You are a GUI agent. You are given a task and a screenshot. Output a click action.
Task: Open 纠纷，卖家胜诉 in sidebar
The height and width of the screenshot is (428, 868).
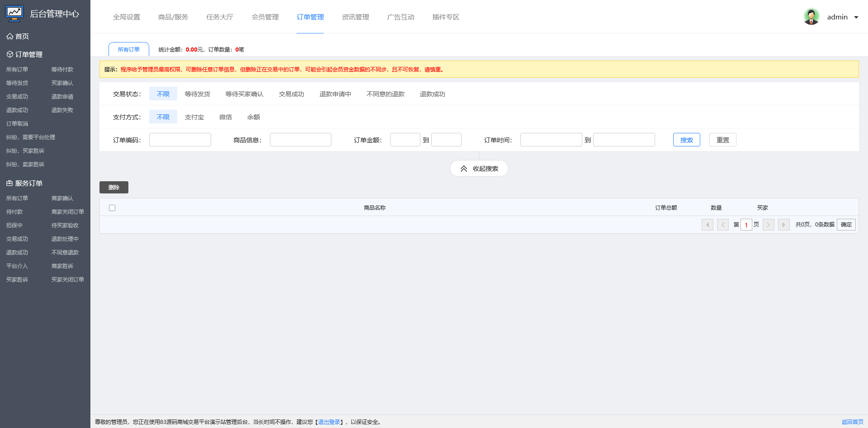click(x=25, y=165)
